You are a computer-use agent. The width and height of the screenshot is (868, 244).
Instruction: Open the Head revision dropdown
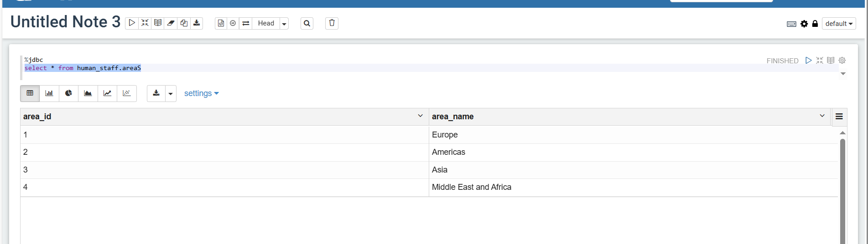pos(284,24)
